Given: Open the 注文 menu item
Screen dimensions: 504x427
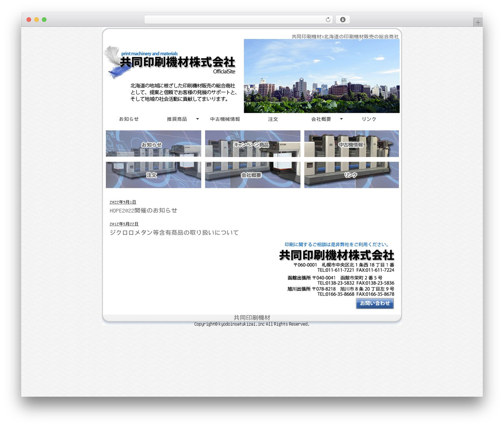Looking at the screenshot, I should 273,119.
